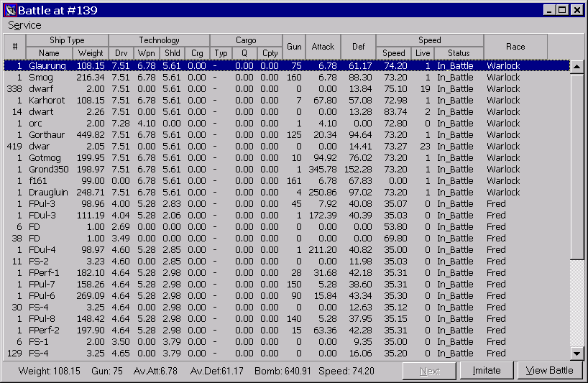This screenshot has height=383, width=588.
Task: Select the FS-1 ship row
Action: (x=287, y=341)
